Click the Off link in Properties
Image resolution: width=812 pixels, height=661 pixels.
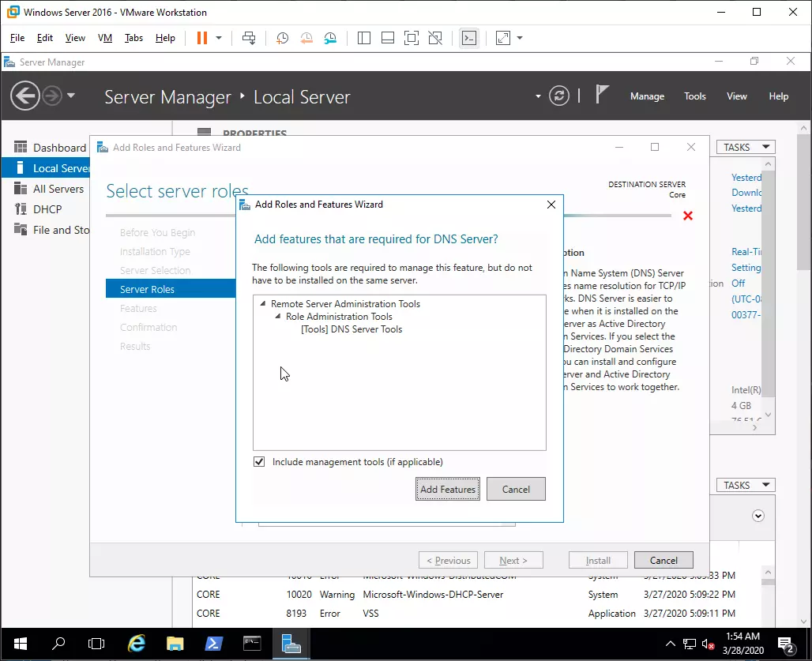(x=739, y=284)
